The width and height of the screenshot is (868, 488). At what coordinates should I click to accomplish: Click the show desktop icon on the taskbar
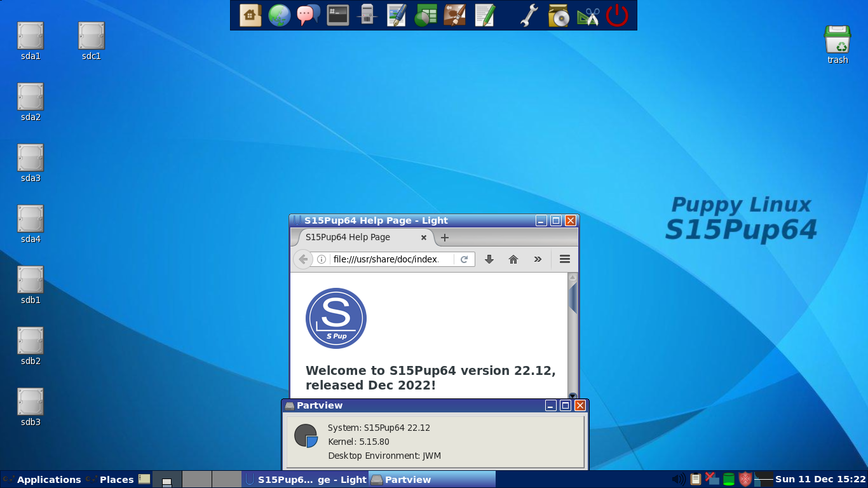coord(145,479)
